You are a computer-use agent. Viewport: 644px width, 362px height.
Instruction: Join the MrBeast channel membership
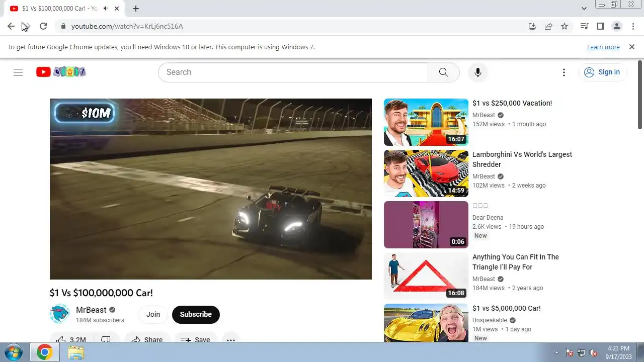click(x=153, y=314)
